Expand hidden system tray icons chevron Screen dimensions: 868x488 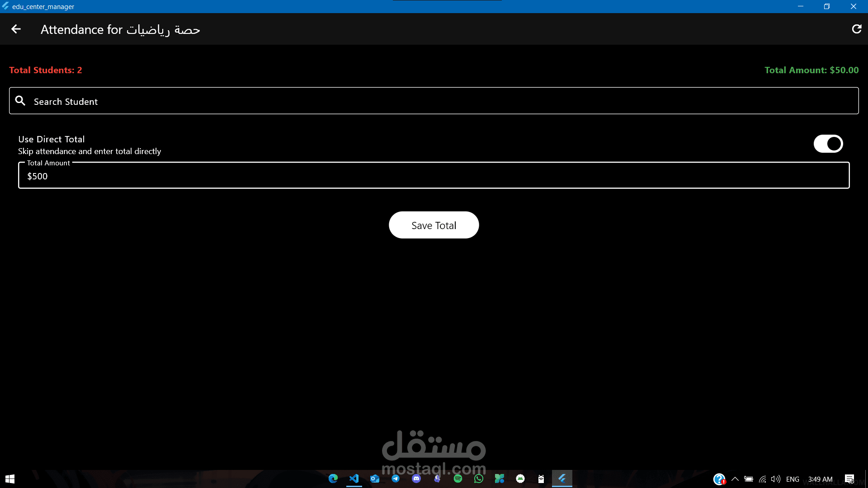pyautogui.click(x=735, y=479)
